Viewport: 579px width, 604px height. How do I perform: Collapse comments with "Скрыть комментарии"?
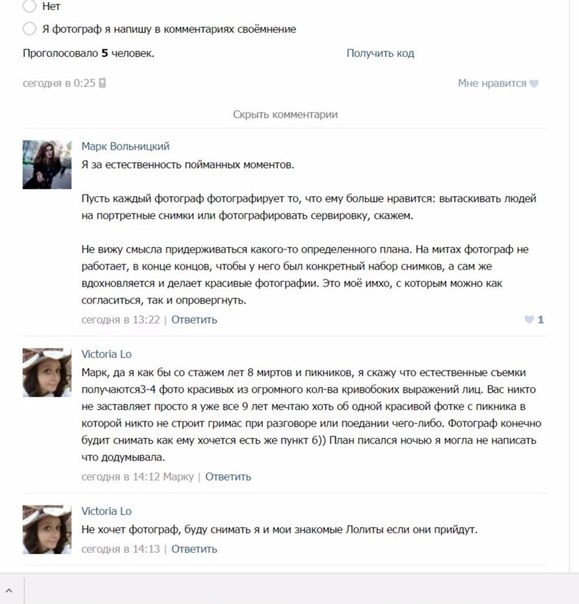point(285,114)
